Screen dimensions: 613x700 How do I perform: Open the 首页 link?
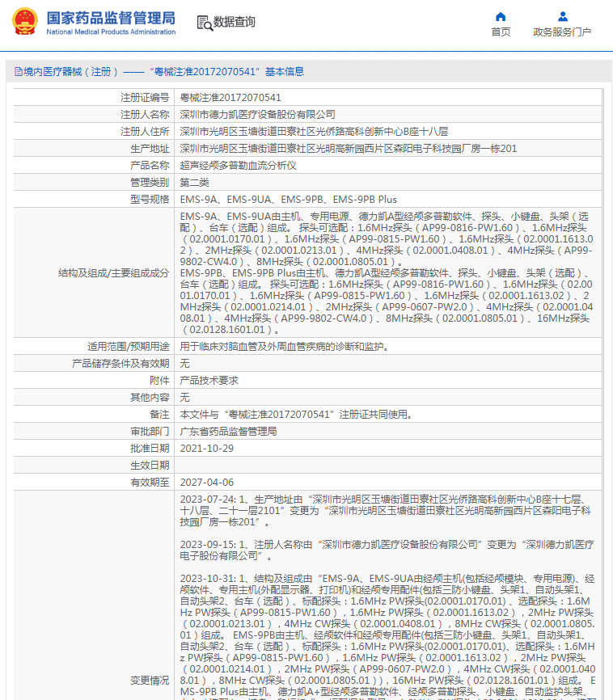(x=501, y=32)
